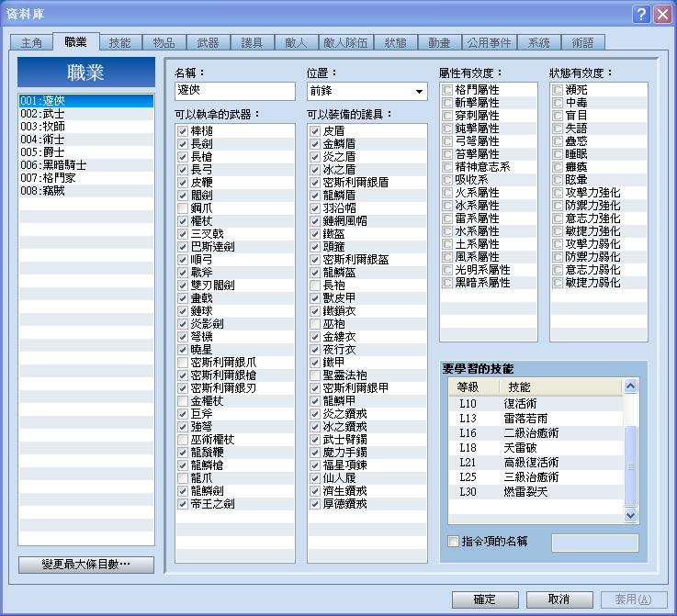Select the L13 雷落若雨 skill row
Image resolution: width=677 pixels, height=616 pixels.
(536, 419)
